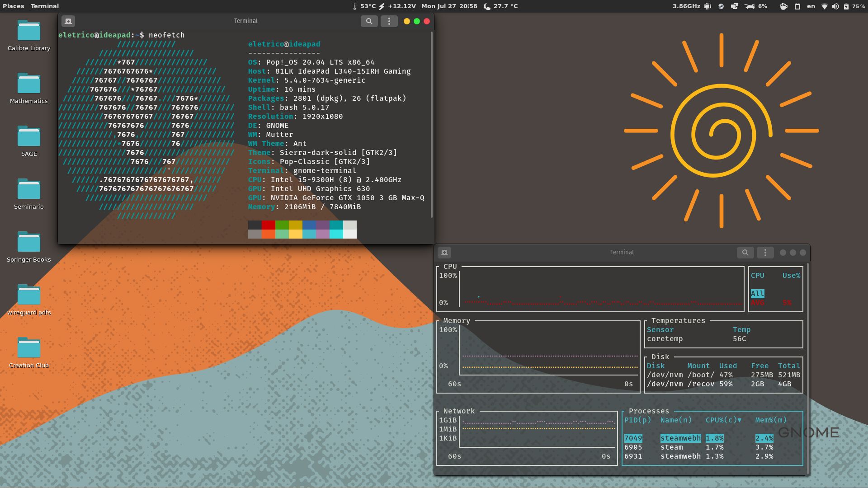868x488 pixels.
Task: Open the SAGE desktop folder
Action: point(29,141)
